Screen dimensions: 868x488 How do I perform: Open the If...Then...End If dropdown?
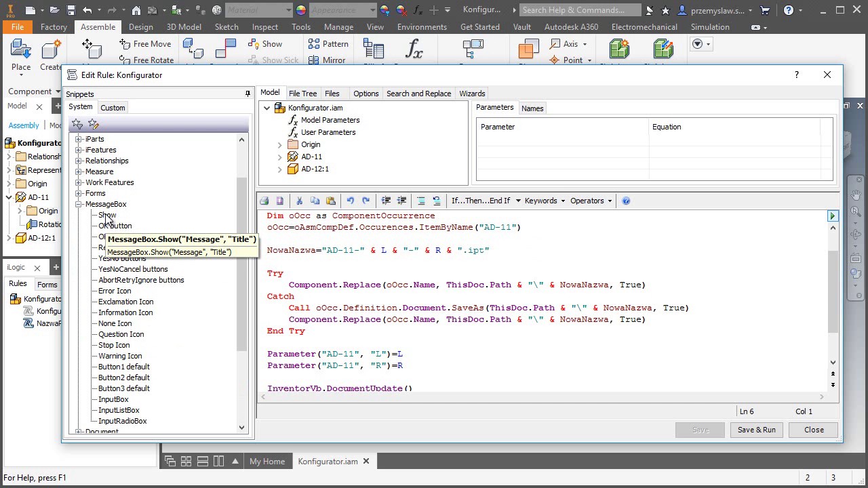click(x=486, y=201)
